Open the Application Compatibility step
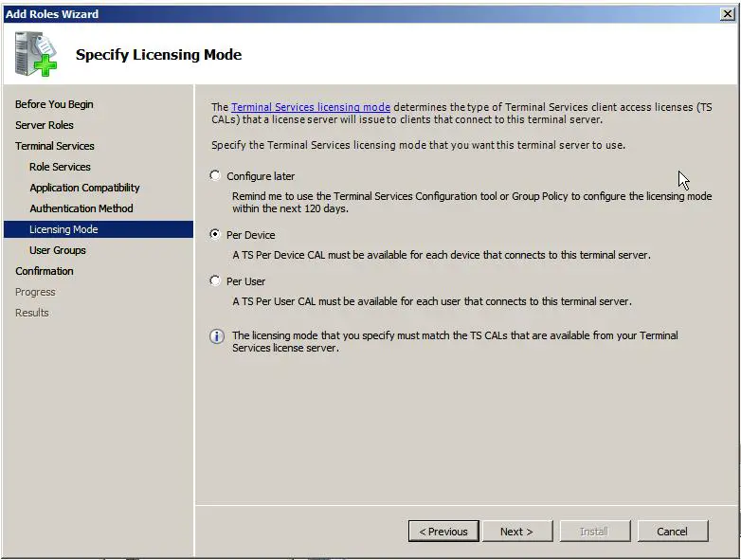Image resolution: width=741 pixels, height=560 pixels. (84, 188)
